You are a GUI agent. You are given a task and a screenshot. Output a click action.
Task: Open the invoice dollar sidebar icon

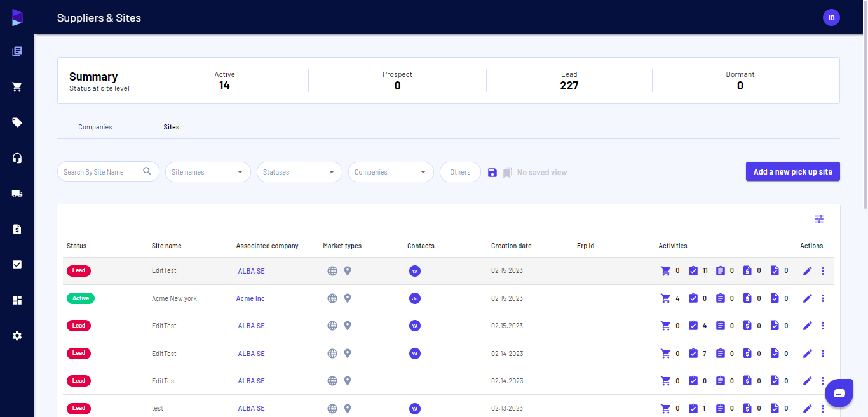click(17, 229)
